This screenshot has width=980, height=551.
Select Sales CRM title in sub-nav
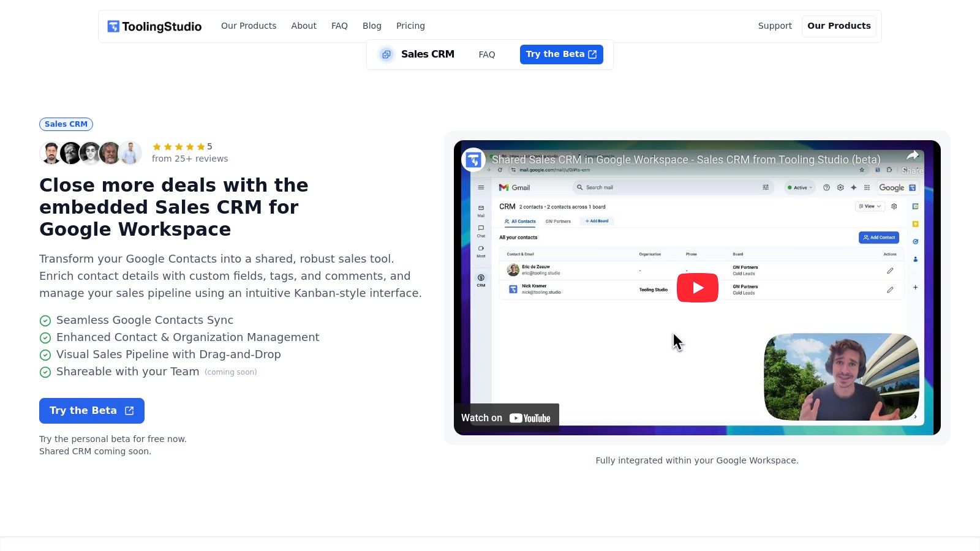click(x=428, y=54)
